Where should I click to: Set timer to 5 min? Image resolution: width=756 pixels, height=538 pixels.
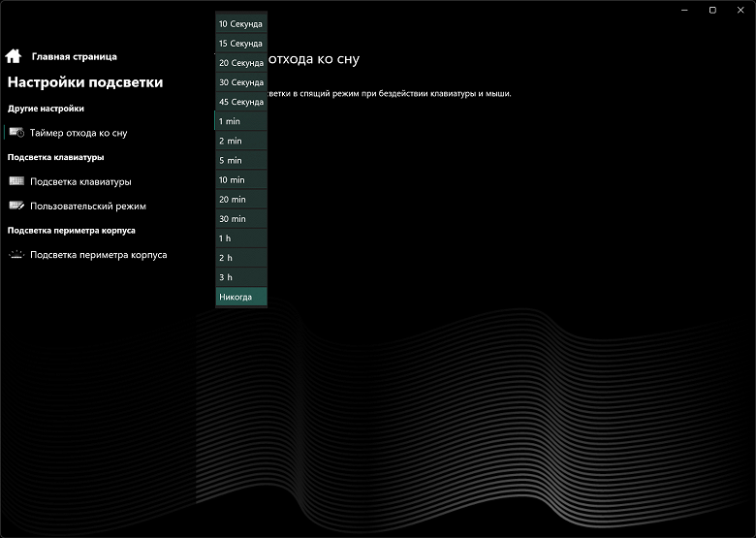coord(240,160)
